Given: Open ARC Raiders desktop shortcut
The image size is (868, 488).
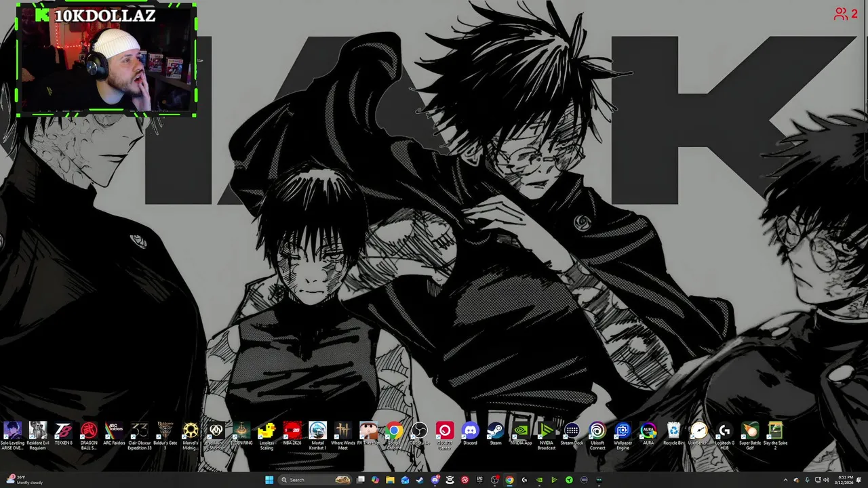Looking at the screenshot, I should [x=114, y=434].
